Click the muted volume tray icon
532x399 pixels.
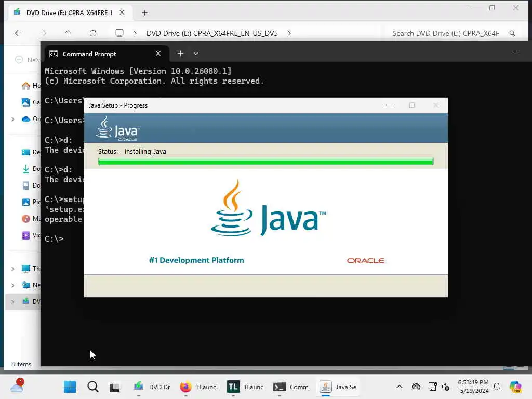(x=446, y=387)
